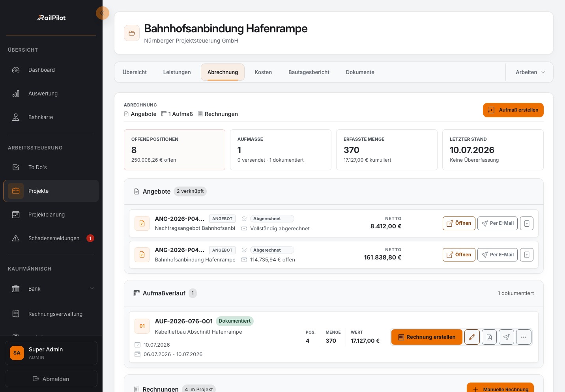Switch to the Leistungen tab
565x392 pixels.
coord(177,72)
